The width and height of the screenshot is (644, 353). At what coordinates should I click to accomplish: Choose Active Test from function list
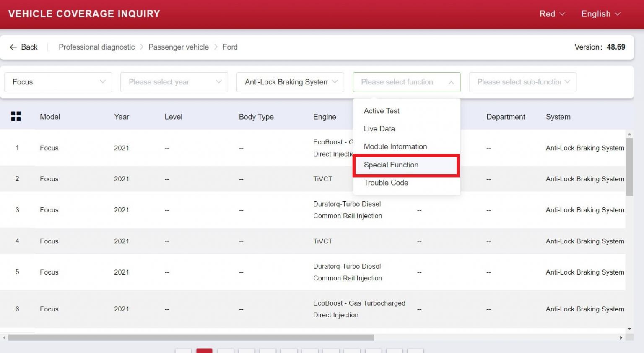pyautogui.click(x=382, y=111)
